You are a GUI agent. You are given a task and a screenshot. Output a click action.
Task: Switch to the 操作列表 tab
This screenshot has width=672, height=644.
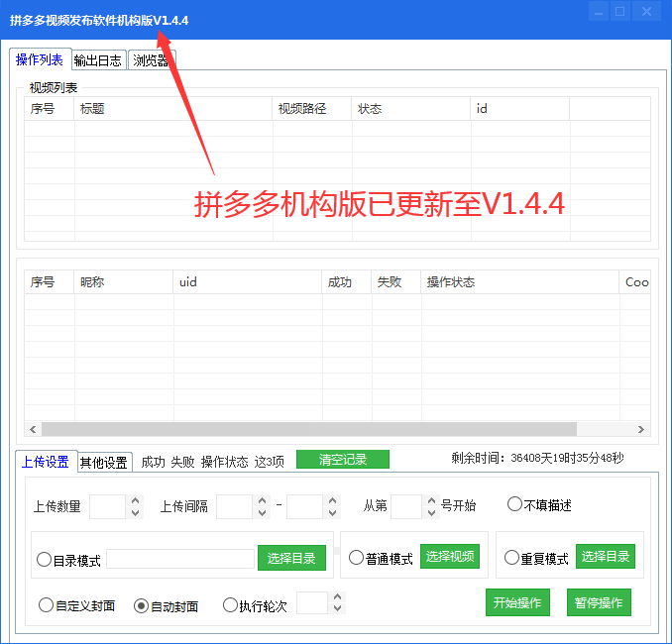click(40, 59)
